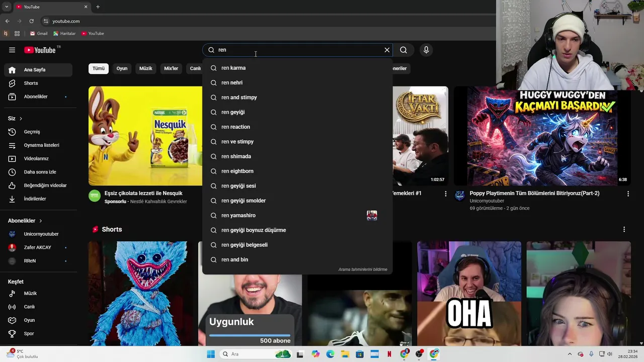Open more options for the Shorts shelf
644x362 pixels.
point(624,229)
